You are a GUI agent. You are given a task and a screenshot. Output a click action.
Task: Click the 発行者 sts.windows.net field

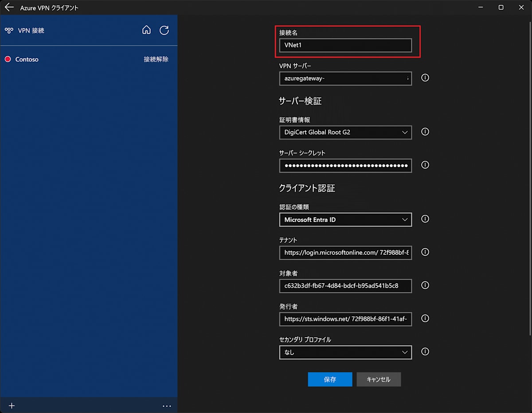coord(345,319)
